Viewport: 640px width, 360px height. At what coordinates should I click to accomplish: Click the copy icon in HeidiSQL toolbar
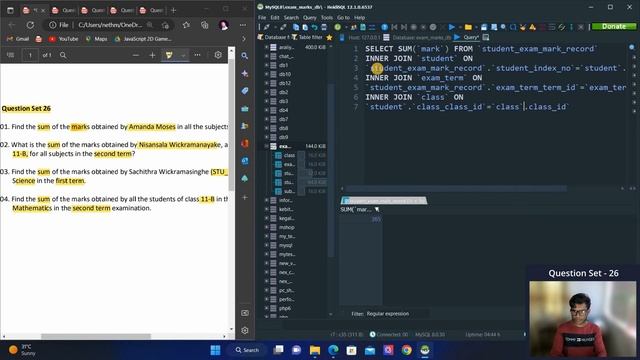pos(296,27)
